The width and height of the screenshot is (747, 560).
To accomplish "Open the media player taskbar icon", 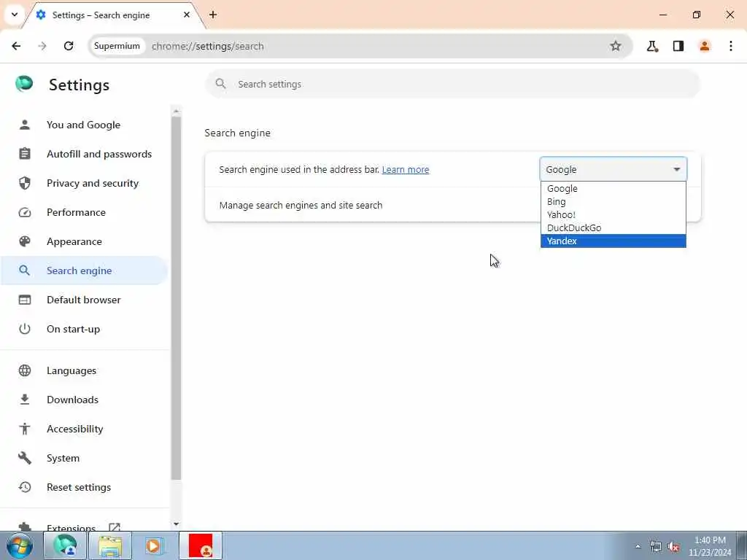I will pos(153,545).
